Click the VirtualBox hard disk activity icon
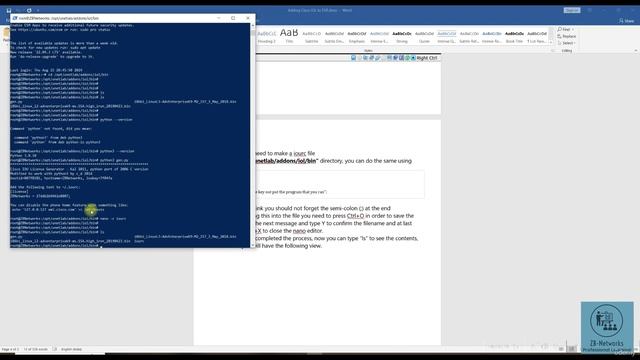Viewport: 640px width, 360px height. click(353, 58)
